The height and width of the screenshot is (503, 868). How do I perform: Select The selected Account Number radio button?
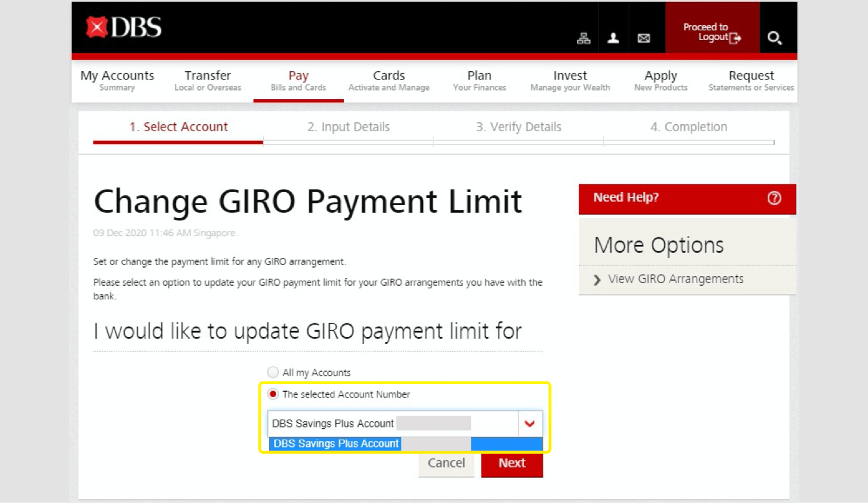pos(273,394)
